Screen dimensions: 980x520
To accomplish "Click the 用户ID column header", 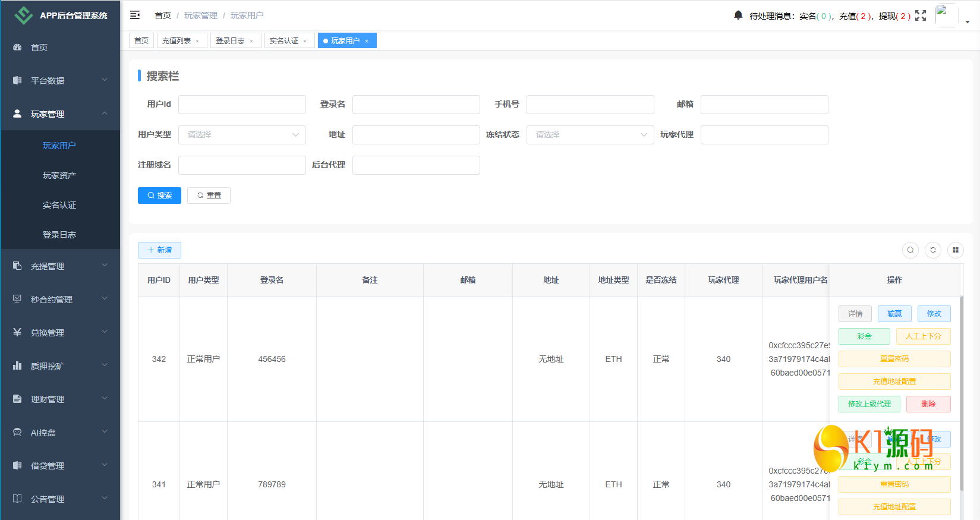I will coord(159,280).
